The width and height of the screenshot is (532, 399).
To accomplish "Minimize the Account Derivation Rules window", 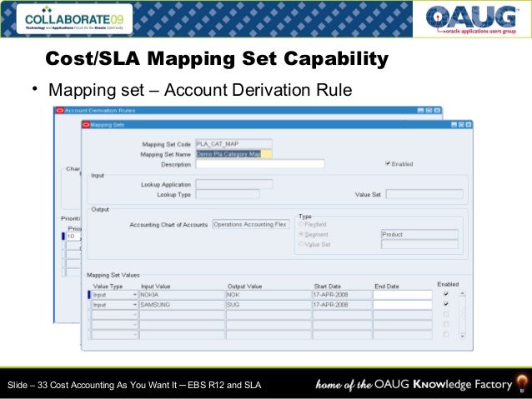I will 421,111.
